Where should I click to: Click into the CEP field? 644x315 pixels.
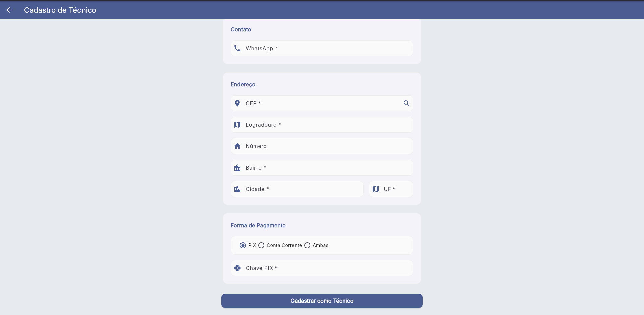322,103
